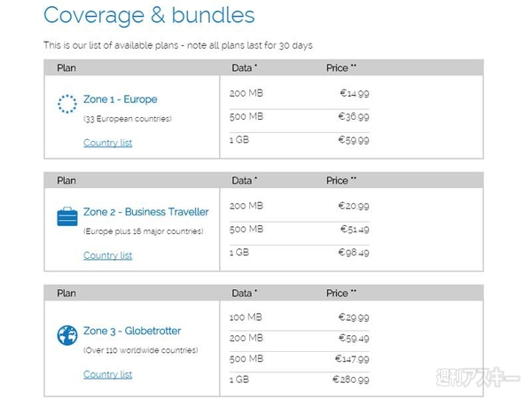The width and height of the screenshot is (532, 399).
Task: Click the Coverage & bundles heading
Action: (x=149, y=15)
